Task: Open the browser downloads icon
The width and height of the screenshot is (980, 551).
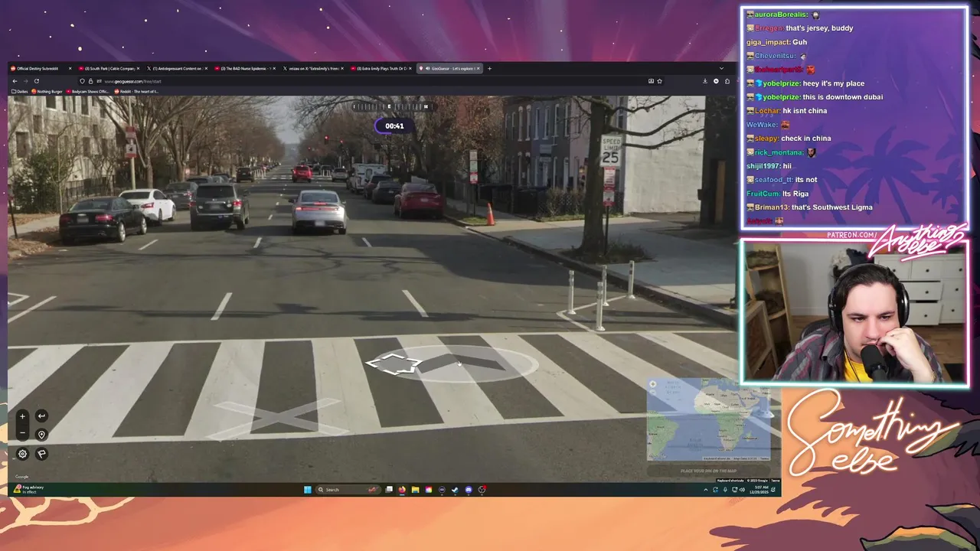Action: pyautogui.click(x=705, y=81)
